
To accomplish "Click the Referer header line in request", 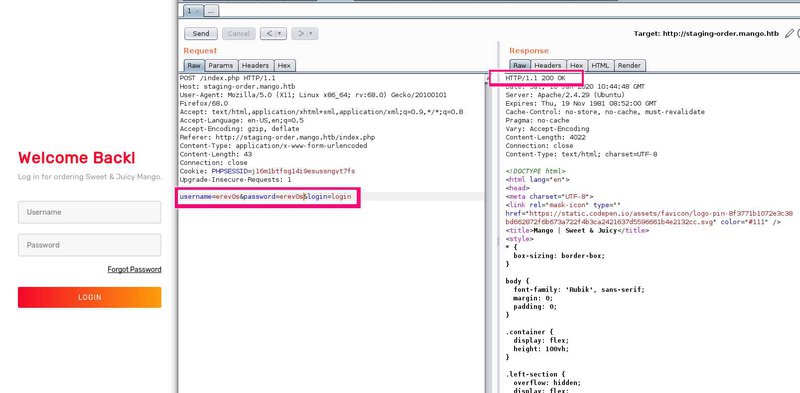I will point(278,137).
